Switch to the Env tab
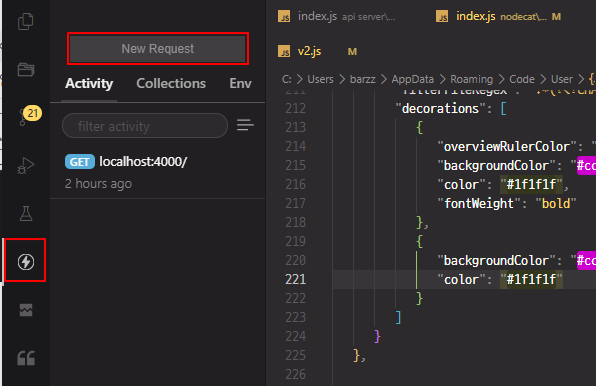 pos(240,83)
